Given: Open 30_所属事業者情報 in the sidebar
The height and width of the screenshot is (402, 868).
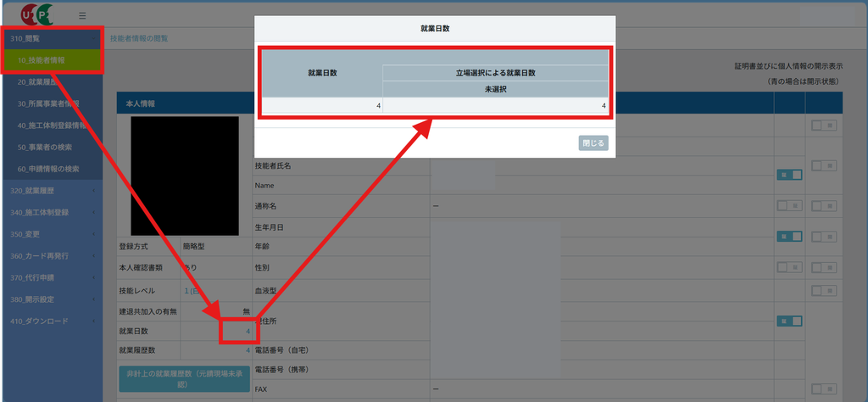Looking at the screenshot, I should 52,103.
